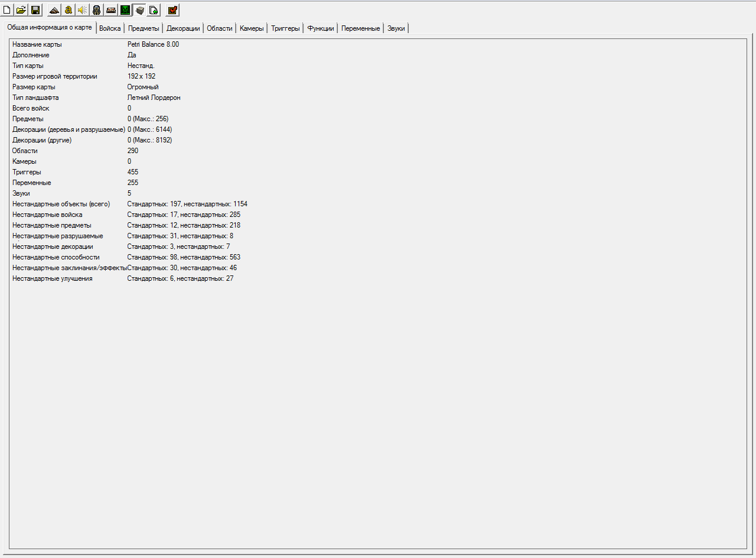Viewport: 756px width, 558px height.
Task: Click the value Стандартных: 31, нестандартных: 8
Action: [x=180, y=236]
